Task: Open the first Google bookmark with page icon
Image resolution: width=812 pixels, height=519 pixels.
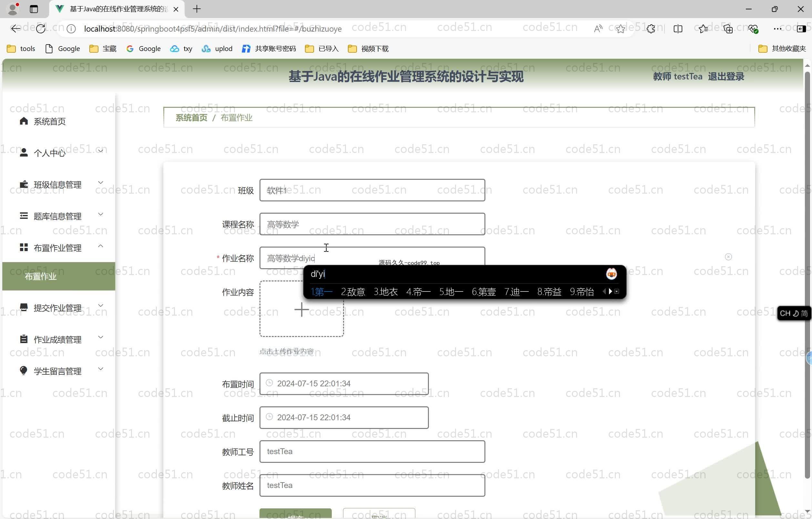Action: pos(62,48)
